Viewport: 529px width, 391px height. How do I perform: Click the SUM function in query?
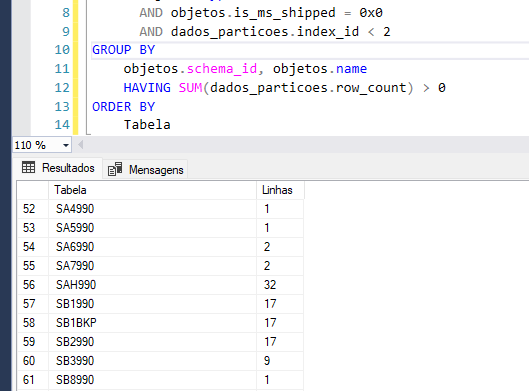[190, 88]
